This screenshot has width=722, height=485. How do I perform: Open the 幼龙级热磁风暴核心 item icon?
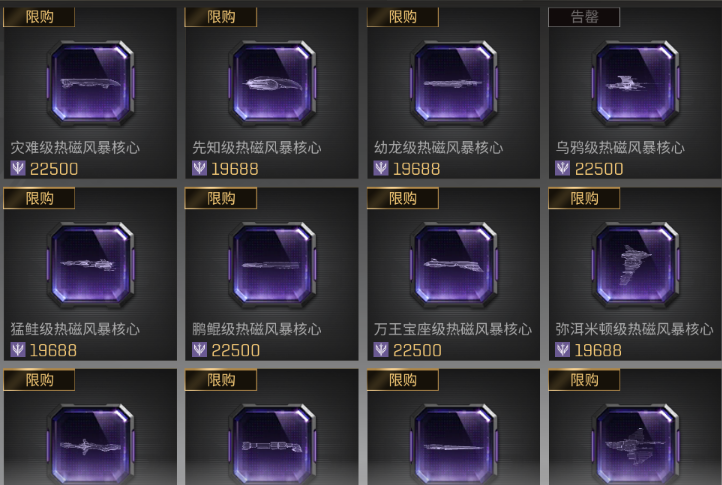tap(454, 83)
